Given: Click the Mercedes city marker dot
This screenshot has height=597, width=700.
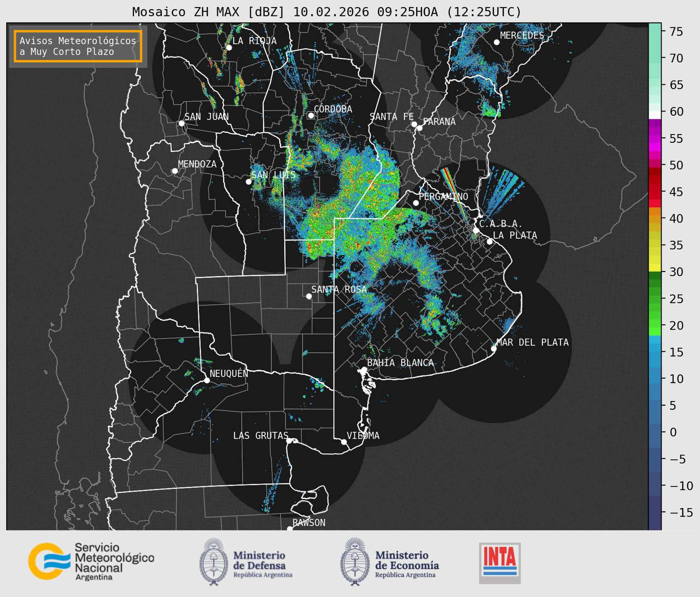Looking at the screenshot, I should (x=497, y=42).
